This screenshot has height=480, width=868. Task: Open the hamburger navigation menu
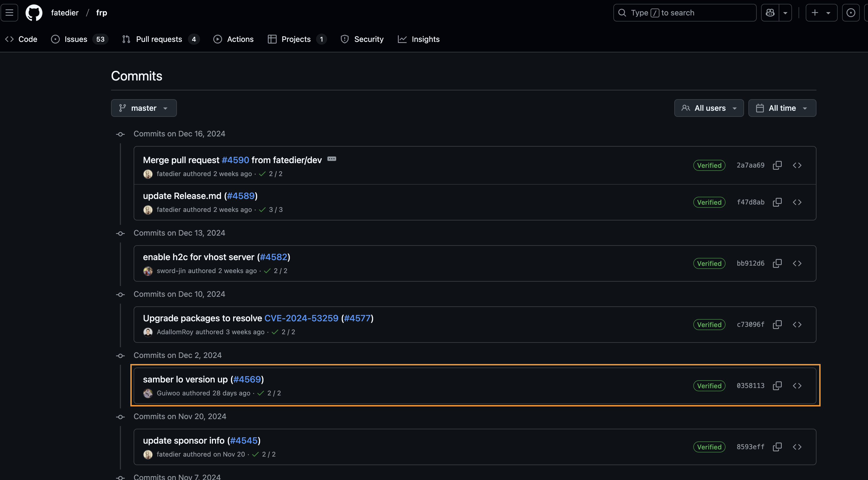coord(9,13)
